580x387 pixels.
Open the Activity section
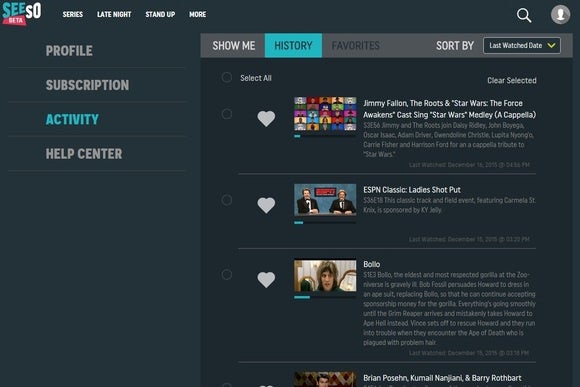point(72,119)
